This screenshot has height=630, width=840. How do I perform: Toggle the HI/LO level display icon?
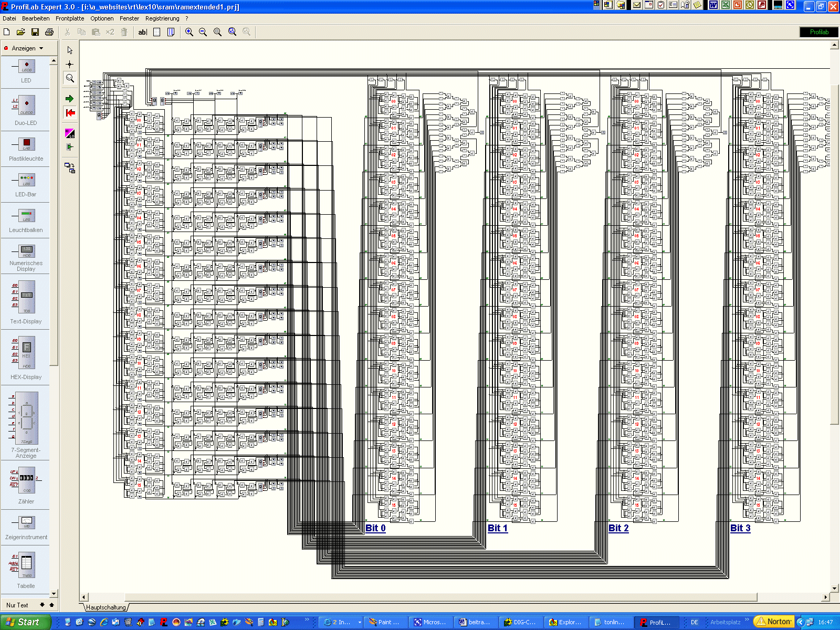(70, 133)
